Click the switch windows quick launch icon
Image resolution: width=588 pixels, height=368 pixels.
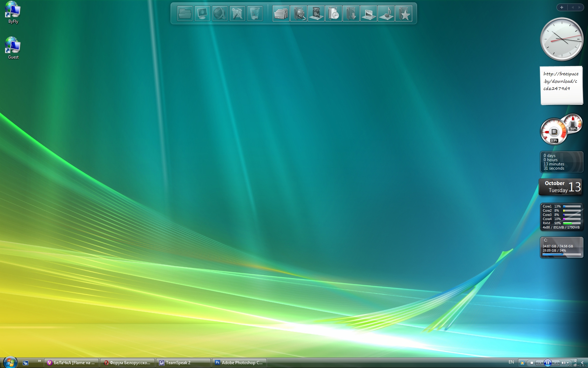coord(26,363)
